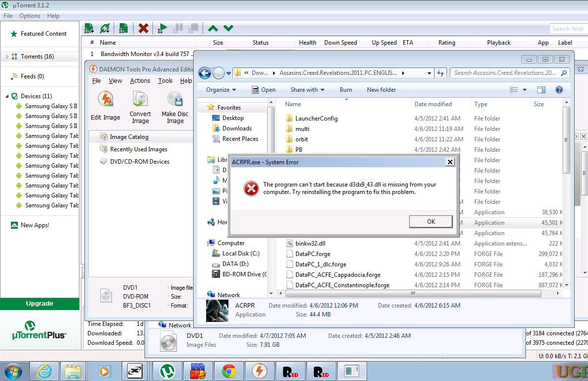Click the green Start torrent play icon

click(x=162, y=28)
